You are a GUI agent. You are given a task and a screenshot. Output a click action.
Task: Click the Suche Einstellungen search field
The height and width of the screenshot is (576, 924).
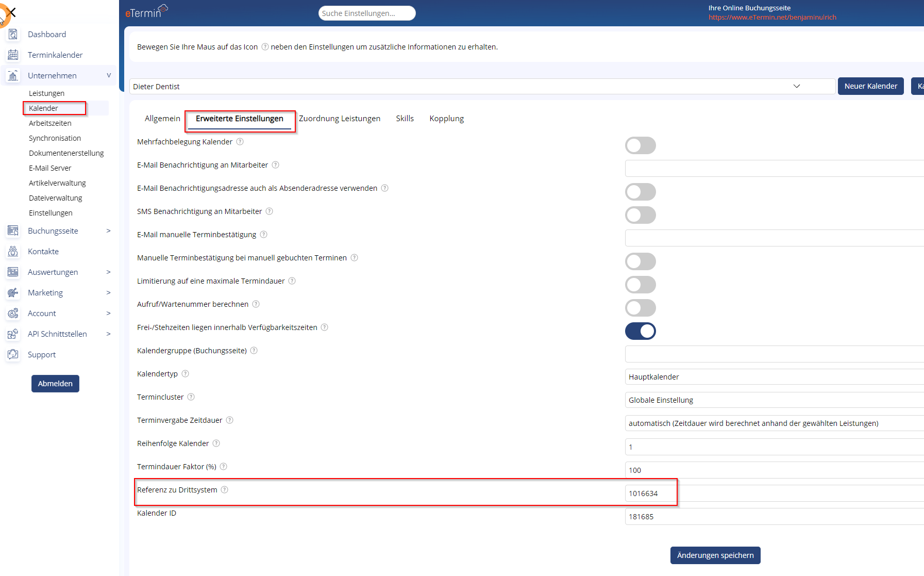pos(366,13)
